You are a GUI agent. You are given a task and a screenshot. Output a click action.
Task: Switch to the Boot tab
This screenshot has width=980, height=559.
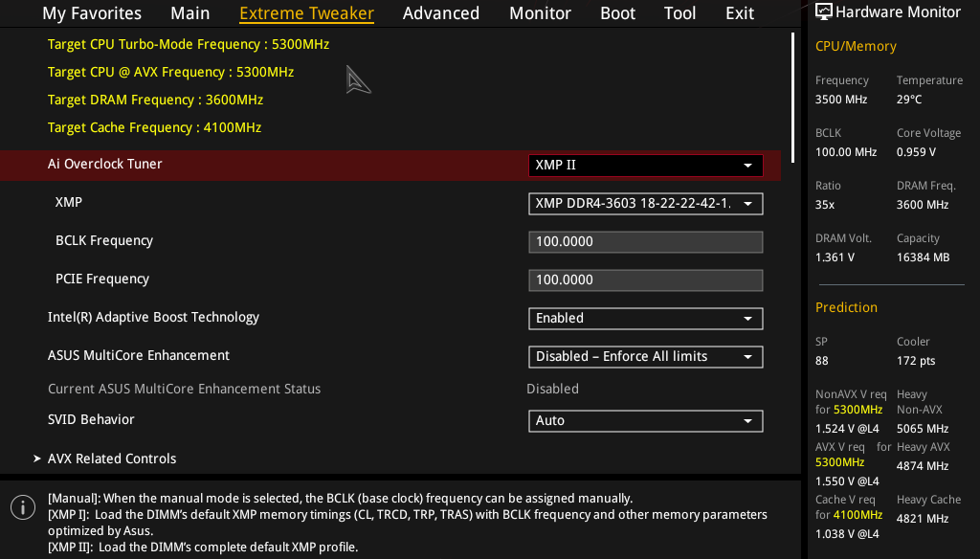point(617,13)
